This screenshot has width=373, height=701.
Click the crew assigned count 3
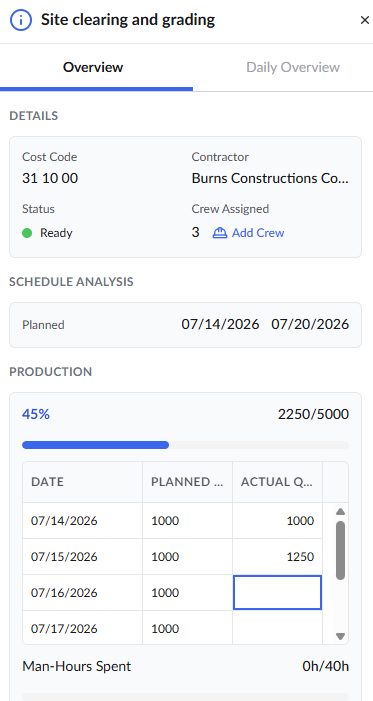(x=195, y=232)
